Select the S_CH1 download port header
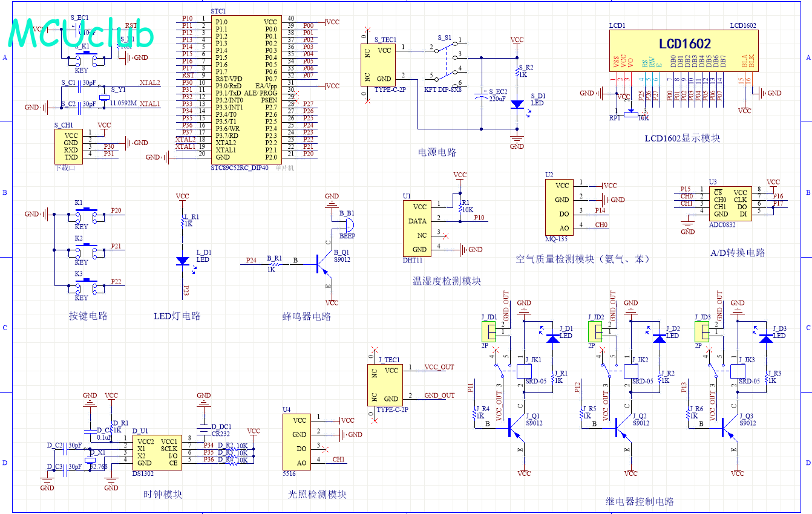 [70, 145]
